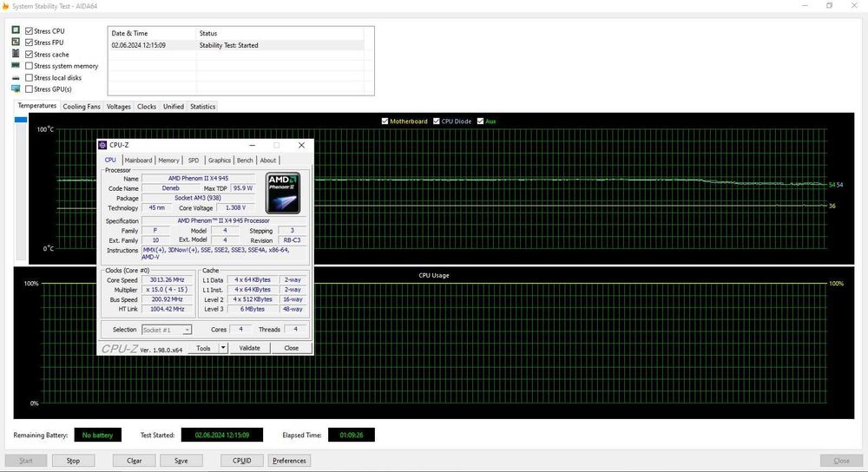The width and height of the screenshot is (868, 472).
Task: Click the Code Name field Deneb
Action: click(170, 188)
